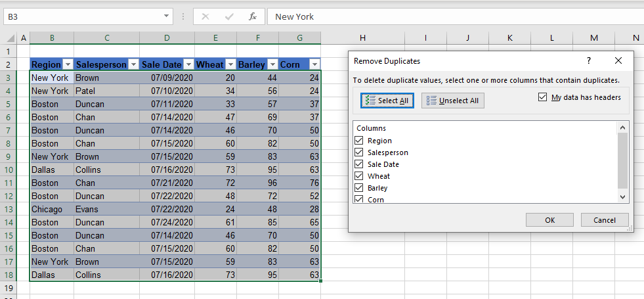Click OK to remove duplicates
Screen dimensions: 644x299
coord(550,220)
